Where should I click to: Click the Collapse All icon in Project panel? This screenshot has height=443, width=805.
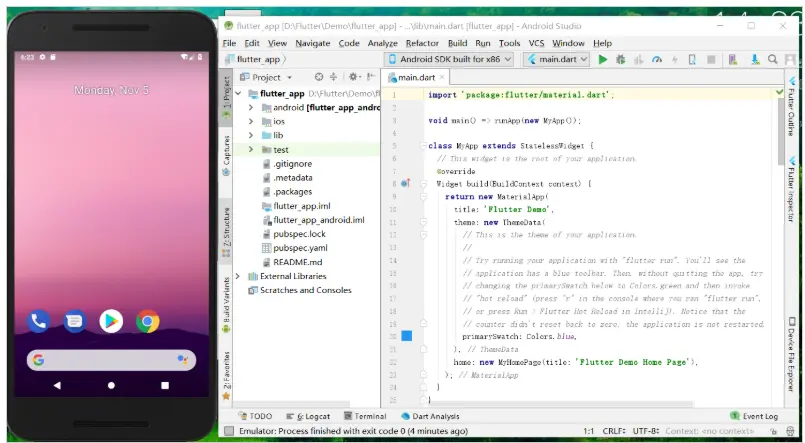(x=333, y=77)
